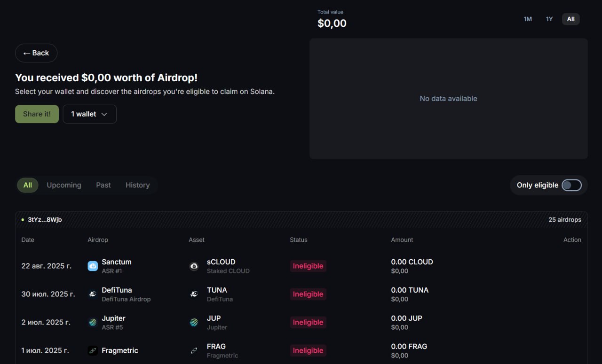Image resolution: width=602 pixels, height=364 pixels.
Task: Click the Status column header
Action: [299, 240]
